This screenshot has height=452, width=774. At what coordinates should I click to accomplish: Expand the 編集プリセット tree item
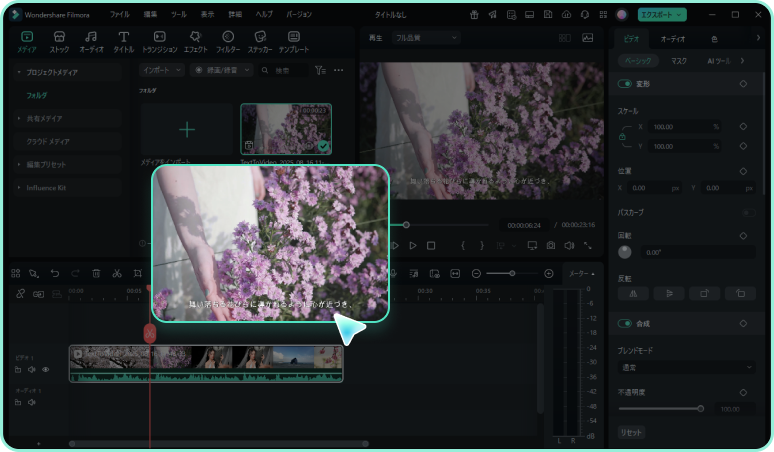pyautogui.click(x=19, y=164)
